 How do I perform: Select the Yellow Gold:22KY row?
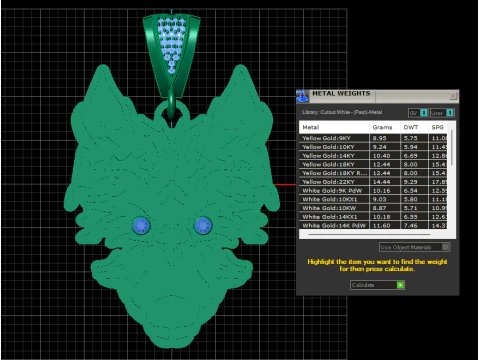373,182
